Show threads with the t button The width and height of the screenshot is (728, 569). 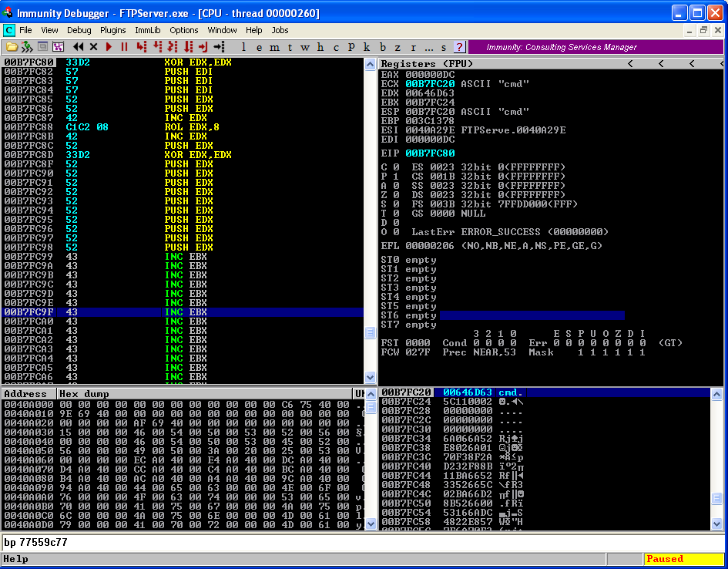pyautogui.click(x=290, y=47)
